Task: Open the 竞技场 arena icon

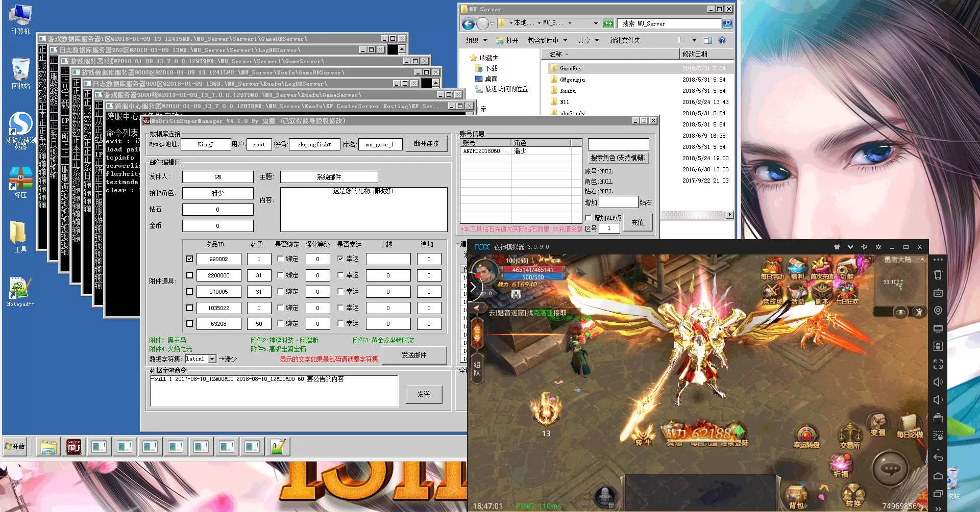Action: [772, 294]
